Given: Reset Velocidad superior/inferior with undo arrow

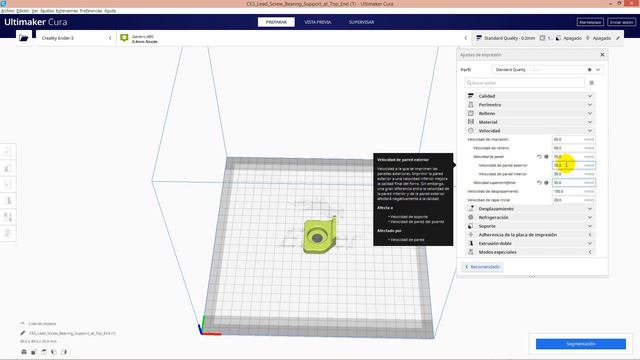Looking at the screenshot, I should (539, 183).
